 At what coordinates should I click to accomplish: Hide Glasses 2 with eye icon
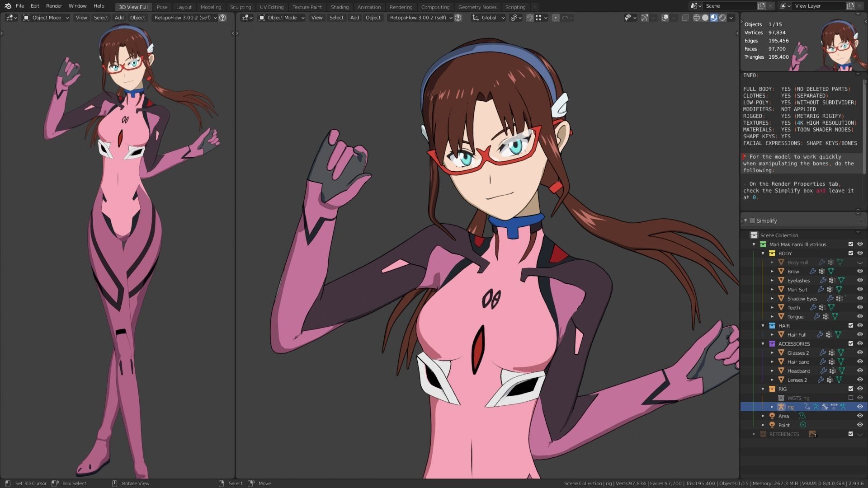(860, 352)
